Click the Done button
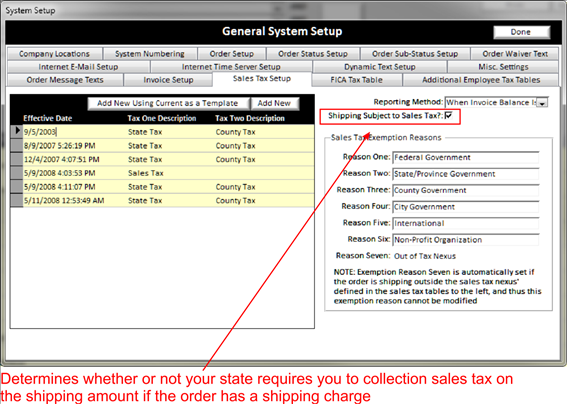 [521, 32]
